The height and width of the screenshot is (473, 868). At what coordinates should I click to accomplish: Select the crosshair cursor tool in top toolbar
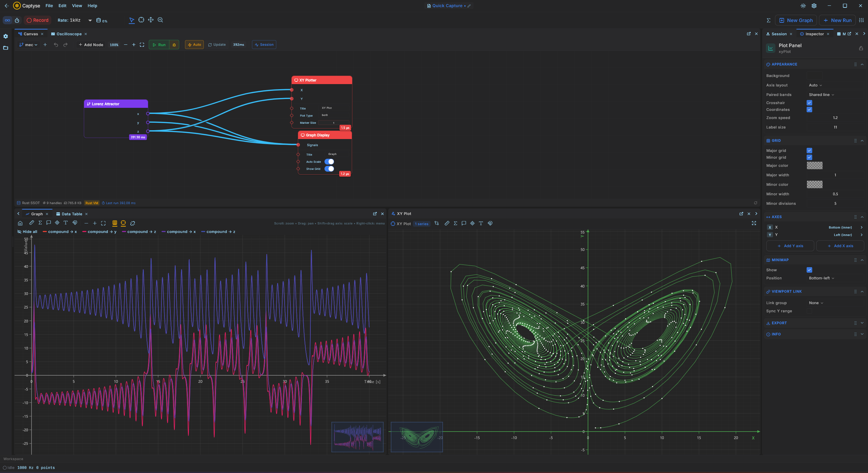tap(141, 20)
